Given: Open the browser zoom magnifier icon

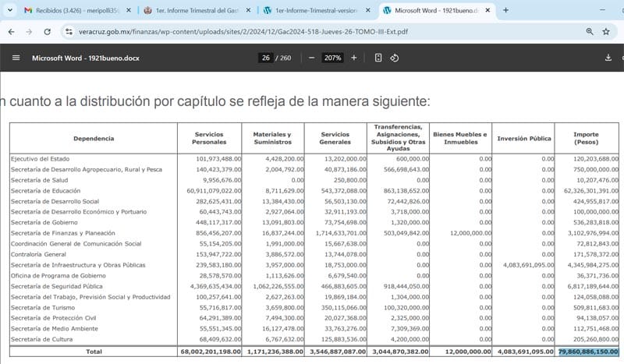Looking at the screenshot, I should pyautogui.click(x=589, y=31).
